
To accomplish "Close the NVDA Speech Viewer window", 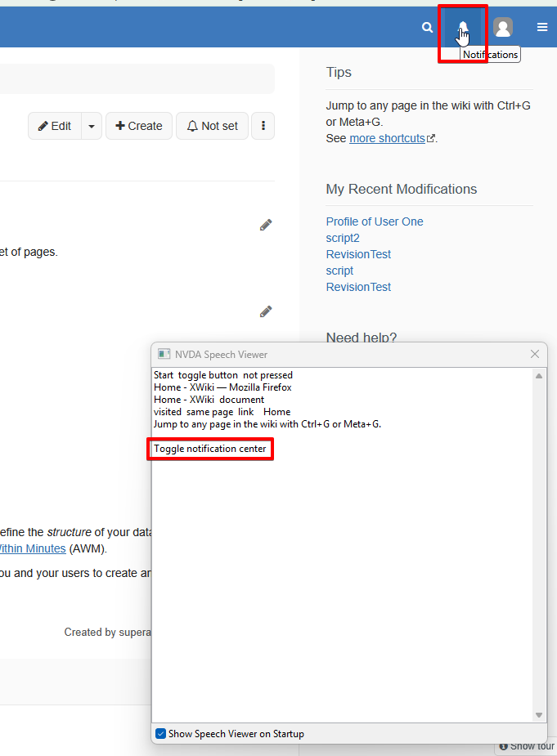I will pyautogui.click(x=535, y=354).
